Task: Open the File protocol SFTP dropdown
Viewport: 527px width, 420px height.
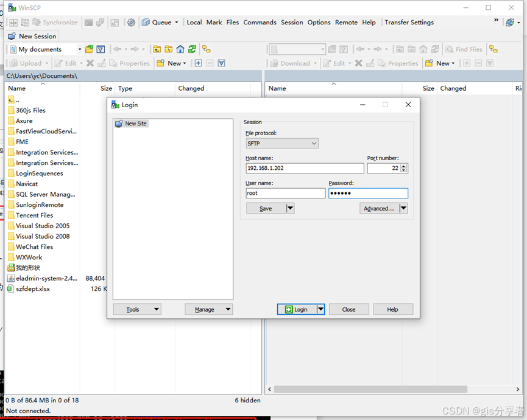Action: (x=282, y=144)
